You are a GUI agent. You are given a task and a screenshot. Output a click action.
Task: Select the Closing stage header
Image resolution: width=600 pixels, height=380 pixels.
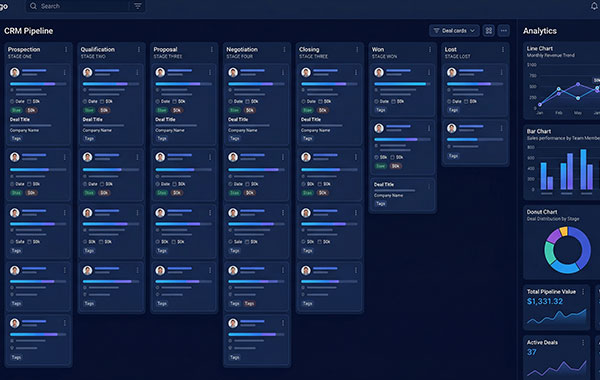coord(309,50)
